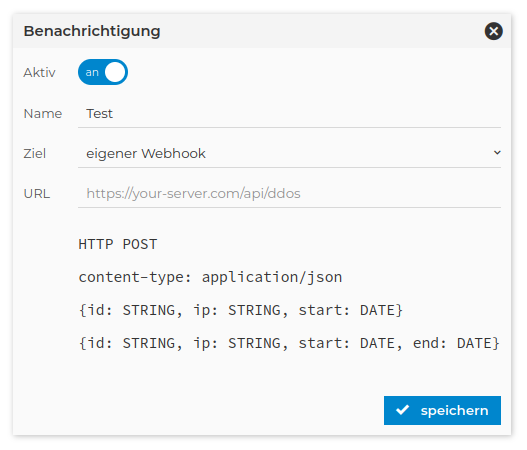Click the URL label
Viewport: 527px width, 450px height.
[x=37, y=194]
